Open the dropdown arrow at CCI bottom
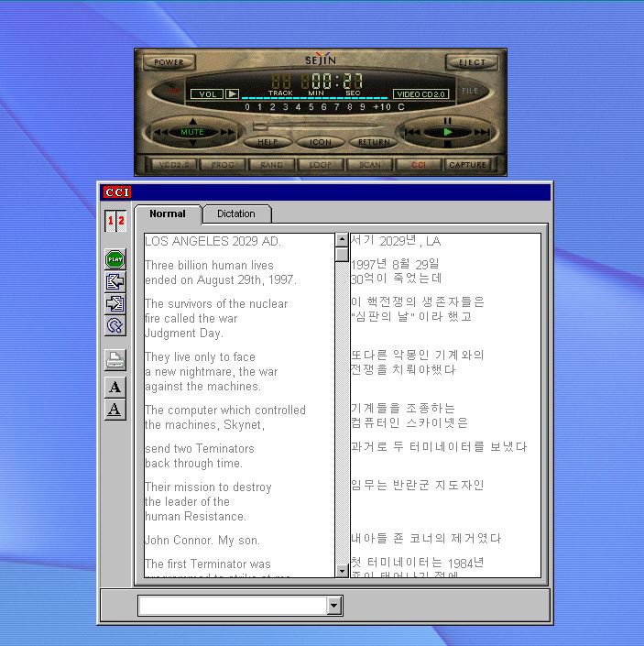 pyautogui.click(x=334, y=606)
